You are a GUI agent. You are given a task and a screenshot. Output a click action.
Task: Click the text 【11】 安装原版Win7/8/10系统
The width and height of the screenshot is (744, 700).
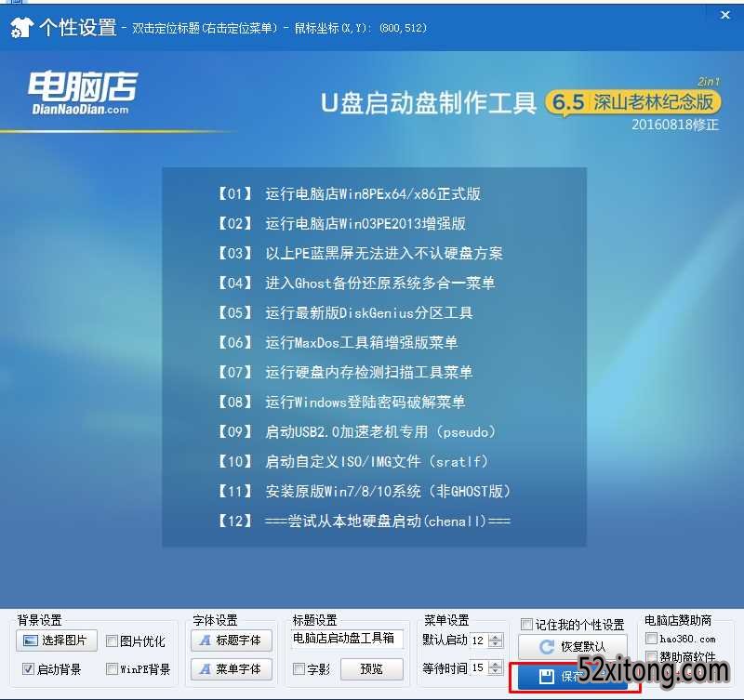pos(364,492)
